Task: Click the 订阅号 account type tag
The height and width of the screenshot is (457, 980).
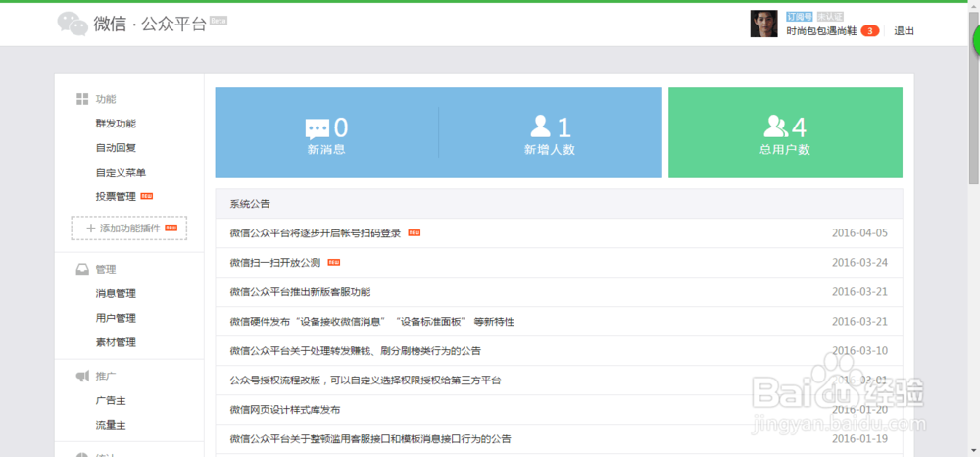Action: 800,17
